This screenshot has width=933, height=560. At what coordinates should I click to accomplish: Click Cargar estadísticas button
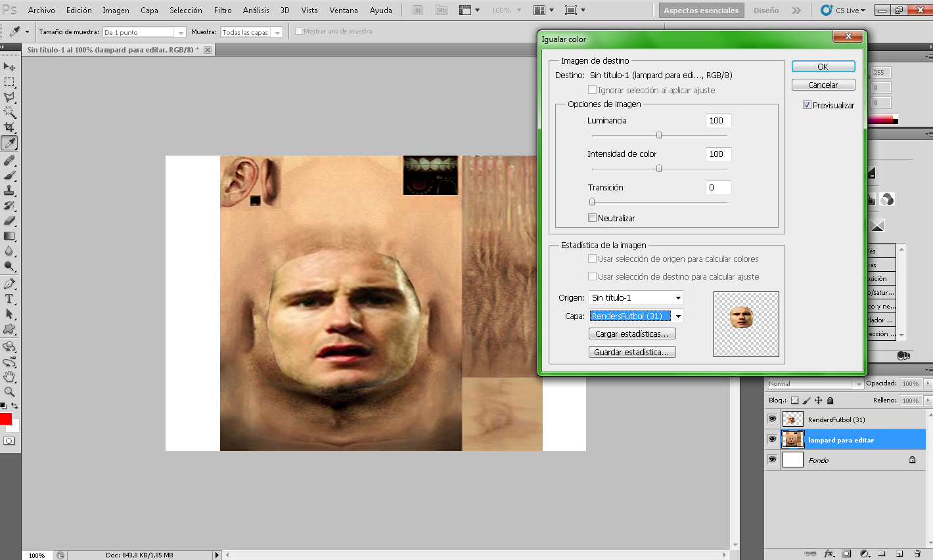(x=632, y=334)
